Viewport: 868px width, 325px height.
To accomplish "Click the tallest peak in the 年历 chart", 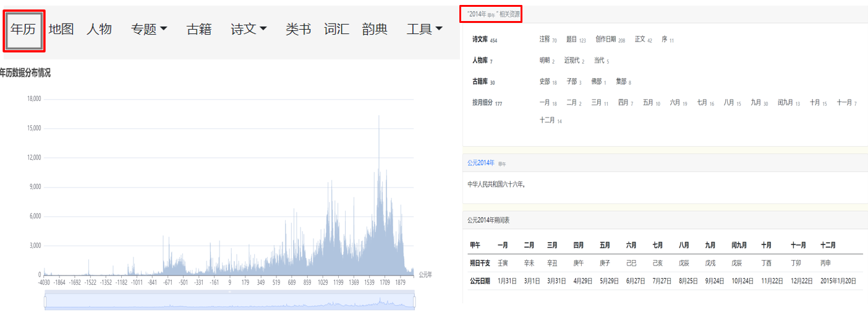I will [x=378, y=118].
